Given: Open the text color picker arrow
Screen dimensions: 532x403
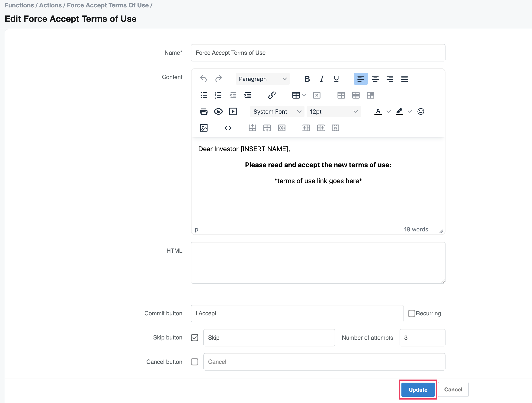Looking at the screenshot, I should coord(388,112).
